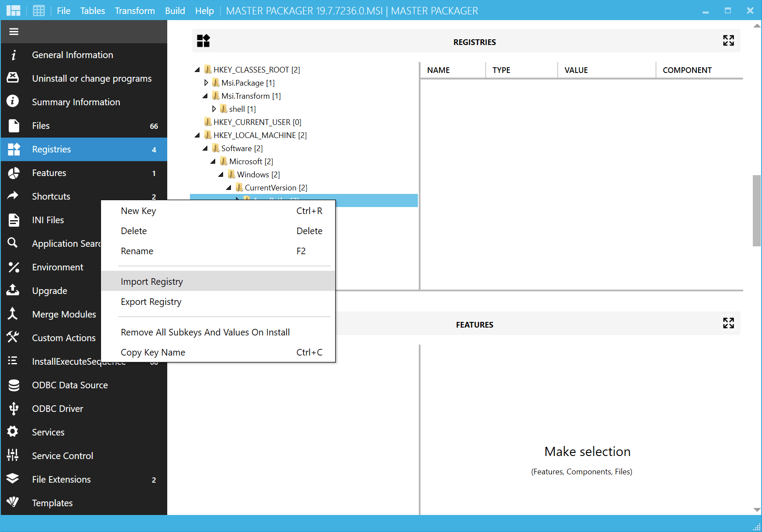The width and height of the screenshot is (762, 532).
Task: Choose Import Registry from context menu
Action: pyautogui.click(x=152, y=282)
